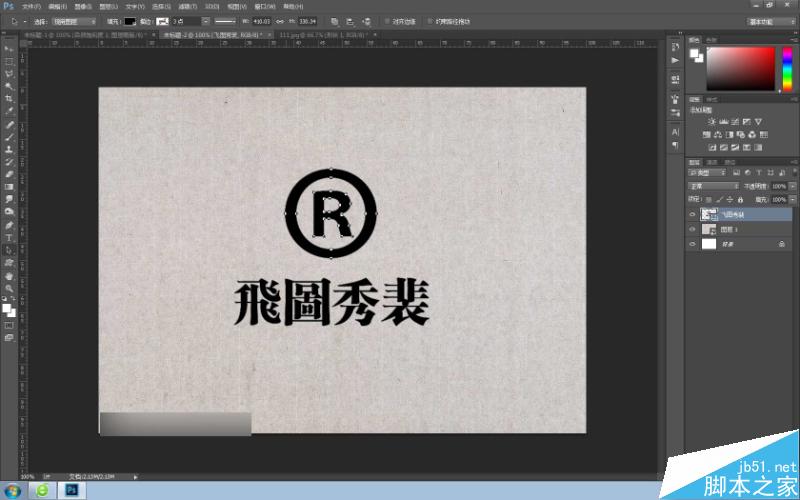Open stroke line style dropdown
The width and height of the screenshot is (800, 500).
225,21
